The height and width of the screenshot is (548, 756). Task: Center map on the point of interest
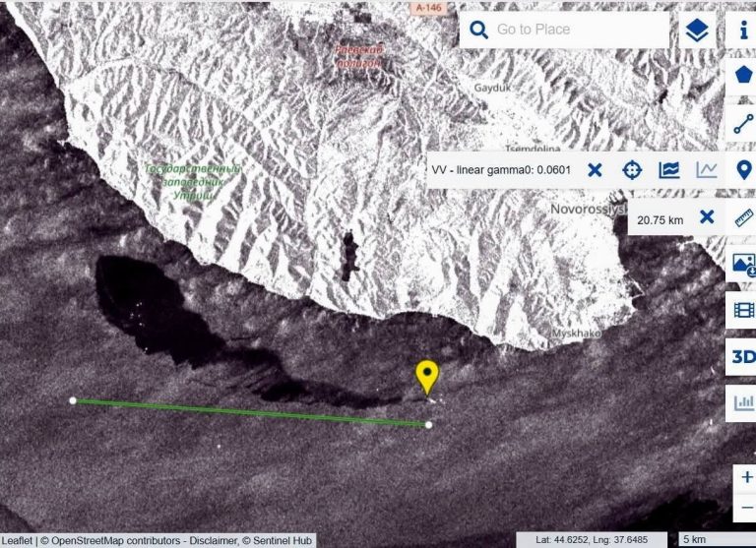pyautogui.click(x=632, y=169)
